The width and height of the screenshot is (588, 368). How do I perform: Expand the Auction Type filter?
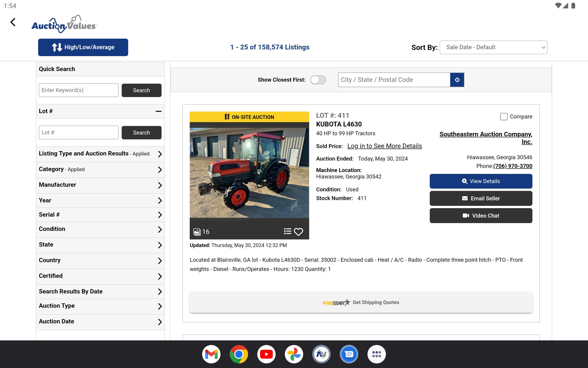coord(100,306)
